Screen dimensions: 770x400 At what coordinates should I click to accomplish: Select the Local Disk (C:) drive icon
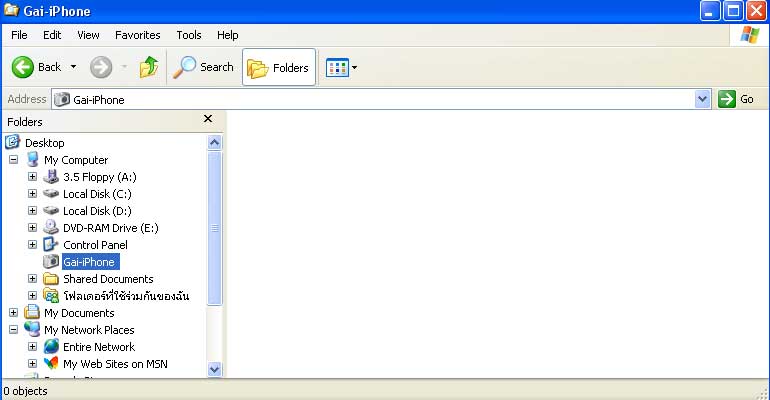click(x=51, y=193)
